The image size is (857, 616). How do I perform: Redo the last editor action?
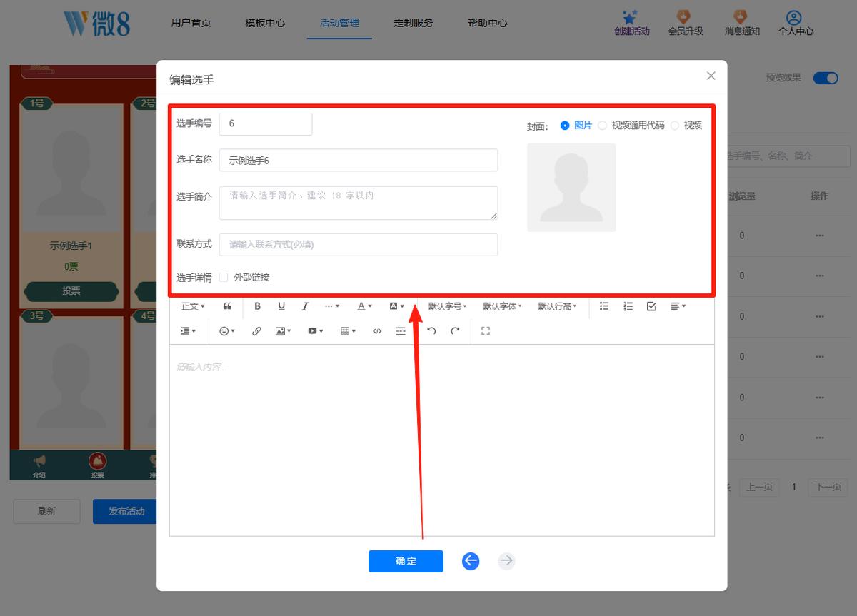tap(455, 331)
